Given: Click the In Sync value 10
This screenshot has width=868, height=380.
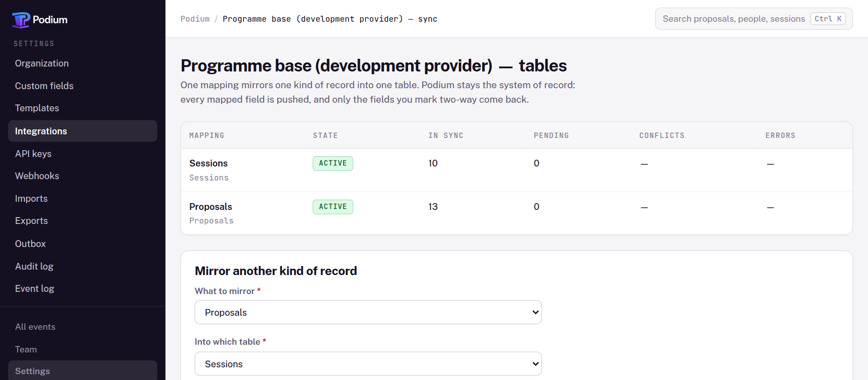Looking at the screenshot, I should pos(433,163).
